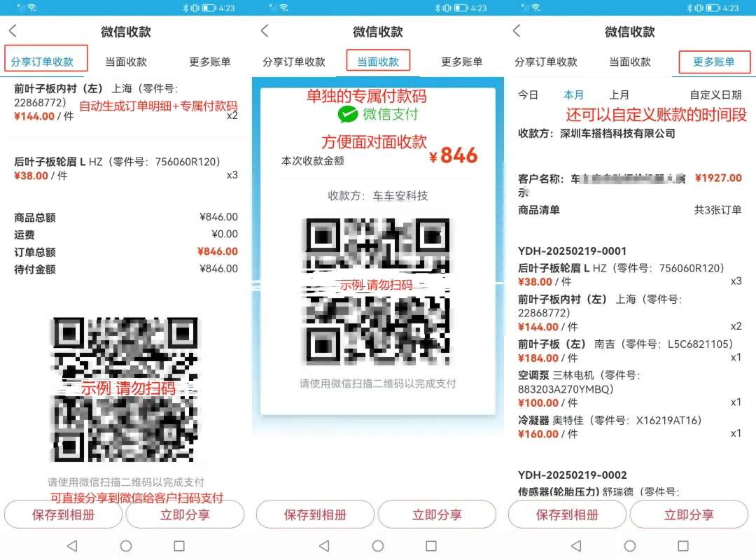756x560 pixels.
Task: Click 订单总额 ¥846.00 in red
Action: coord(218,251)
